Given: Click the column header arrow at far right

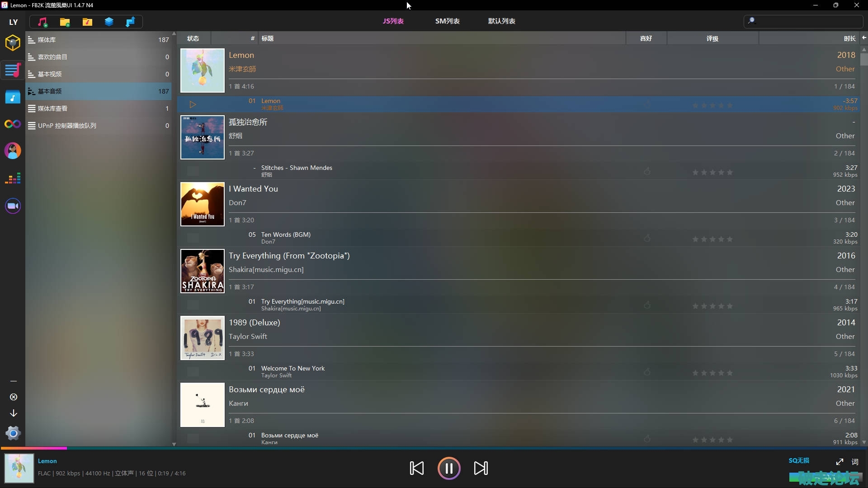Looking at the screenshot, I should pyautogui.click(x=863, y=38).
